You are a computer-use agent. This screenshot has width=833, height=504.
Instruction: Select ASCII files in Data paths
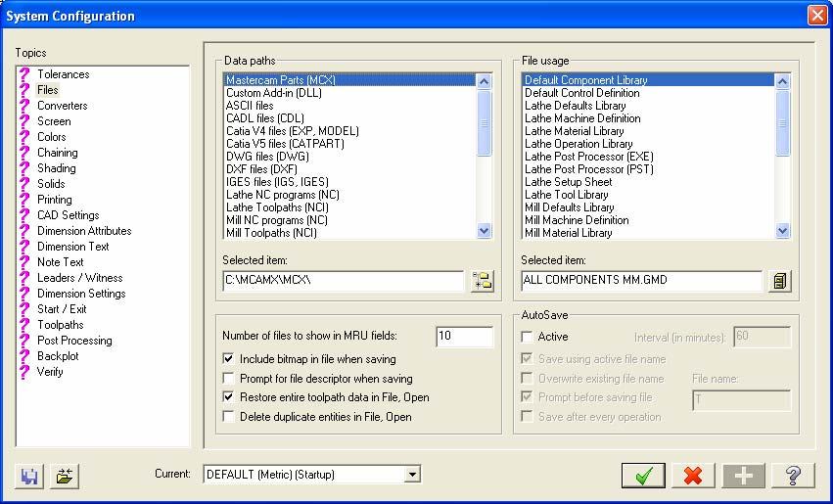350,106
